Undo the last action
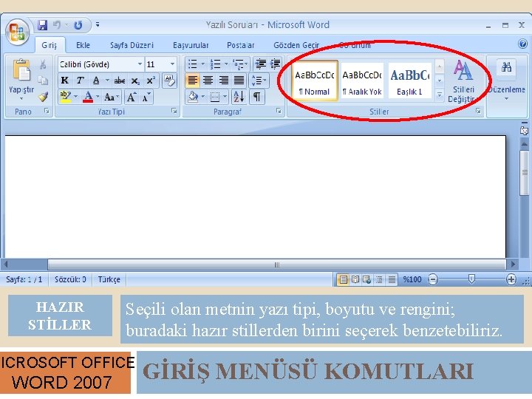Image resolution: width=532 pixels, height=399 pixels. [x=57, y=25]
